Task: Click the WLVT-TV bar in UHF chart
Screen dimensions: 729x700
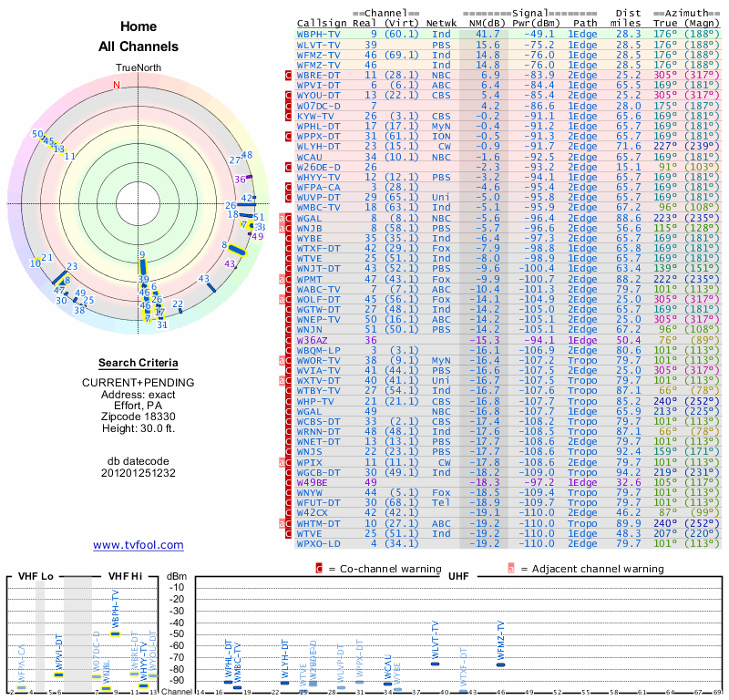Action: point(435,665)
